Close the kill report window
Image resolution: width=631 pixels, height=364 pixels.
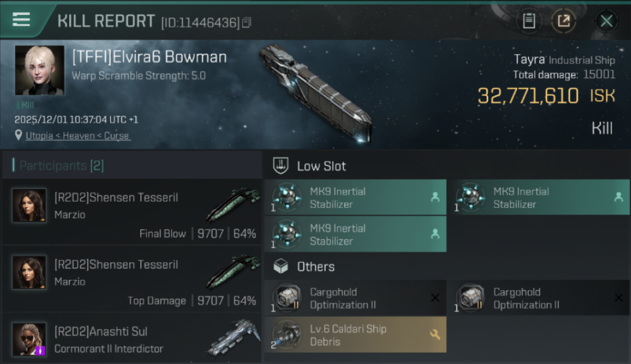[x=606, y=21]
